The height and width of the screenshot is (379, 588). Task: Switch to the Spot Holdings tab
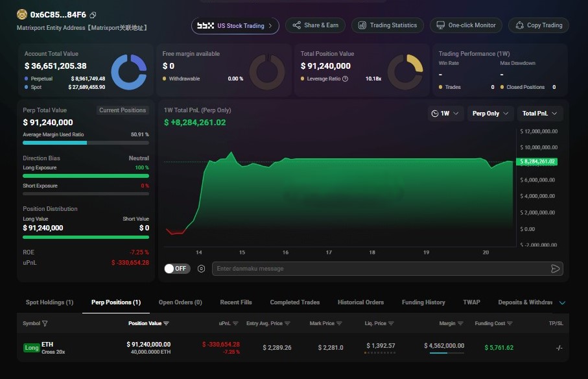49,302
